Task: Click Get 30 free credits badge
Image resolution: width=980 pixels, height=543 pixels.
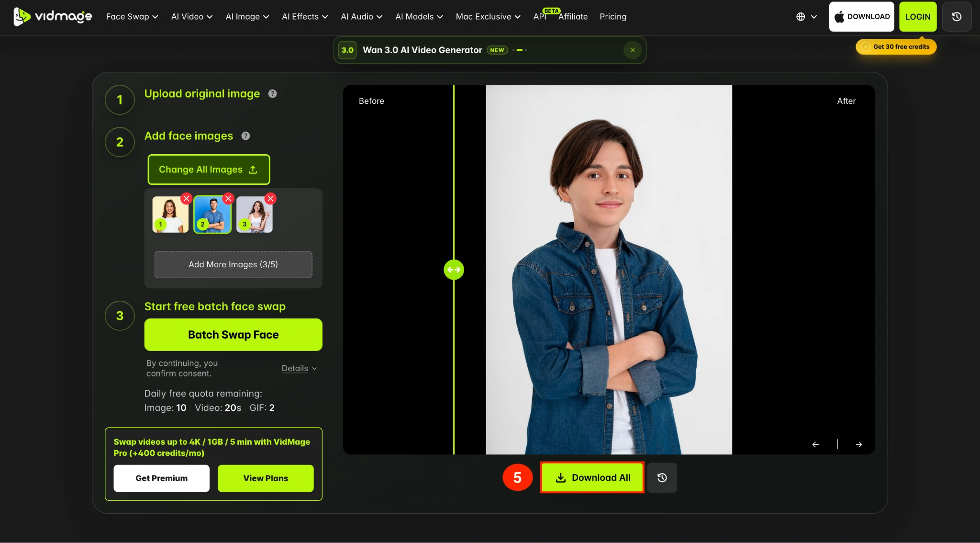Action: click(x=896, y=47)
